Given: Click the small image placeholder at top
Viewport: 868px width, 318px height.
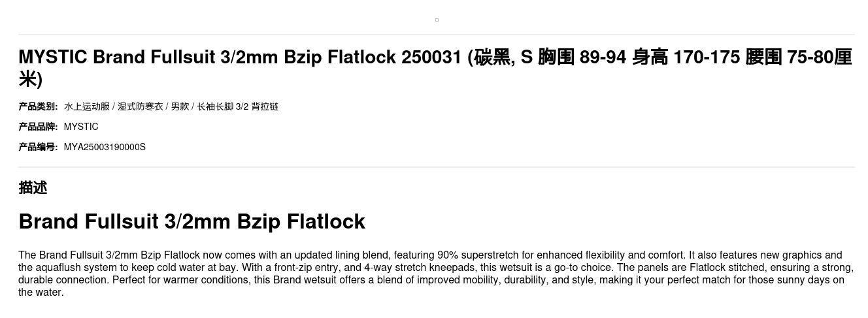Looking at the screenshot, I should coord(437,20).
